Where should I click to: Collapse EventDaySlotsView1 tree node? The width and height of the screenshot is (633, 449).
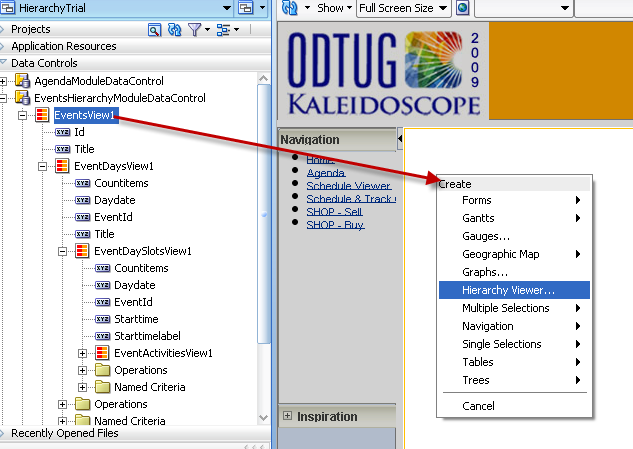tap(63, 251)
